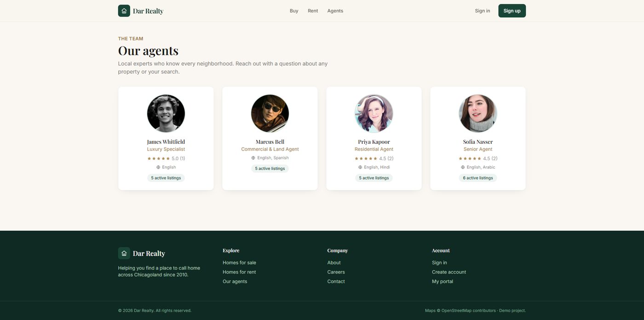Click the English, Arabic languages text

[x=481, y=167]
